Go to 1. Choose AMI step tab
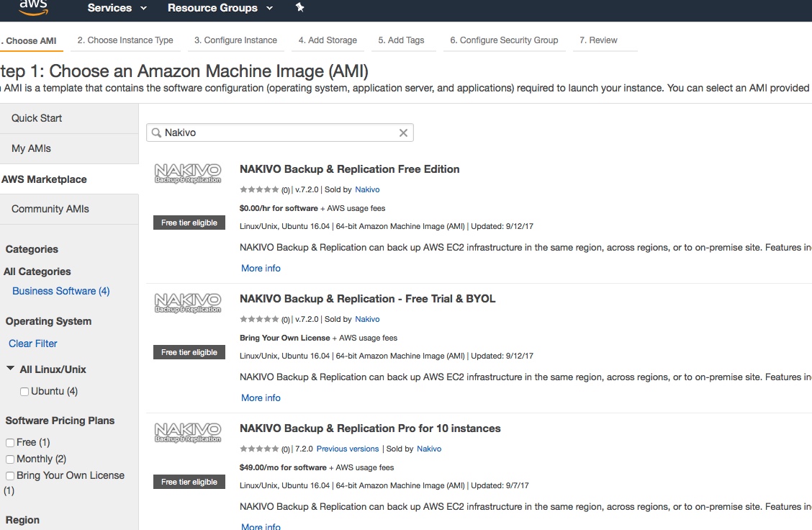 pyautogui.click(x=30, y=41)
